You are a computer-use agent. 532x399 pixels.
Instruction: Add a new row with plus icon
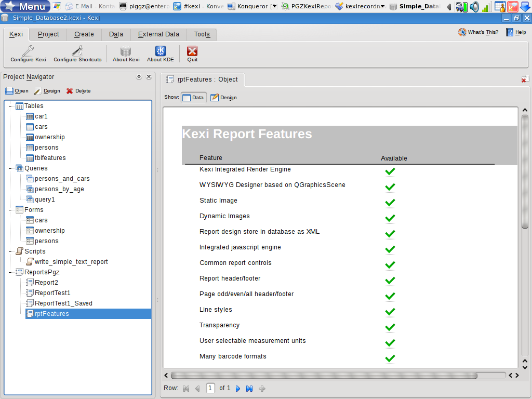click(262, 389)
